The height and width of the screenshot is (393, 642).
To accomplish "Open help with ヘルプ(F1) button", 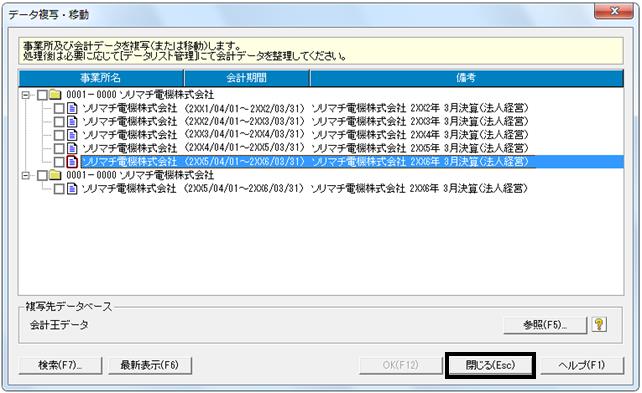I will (x=582, y=365).
